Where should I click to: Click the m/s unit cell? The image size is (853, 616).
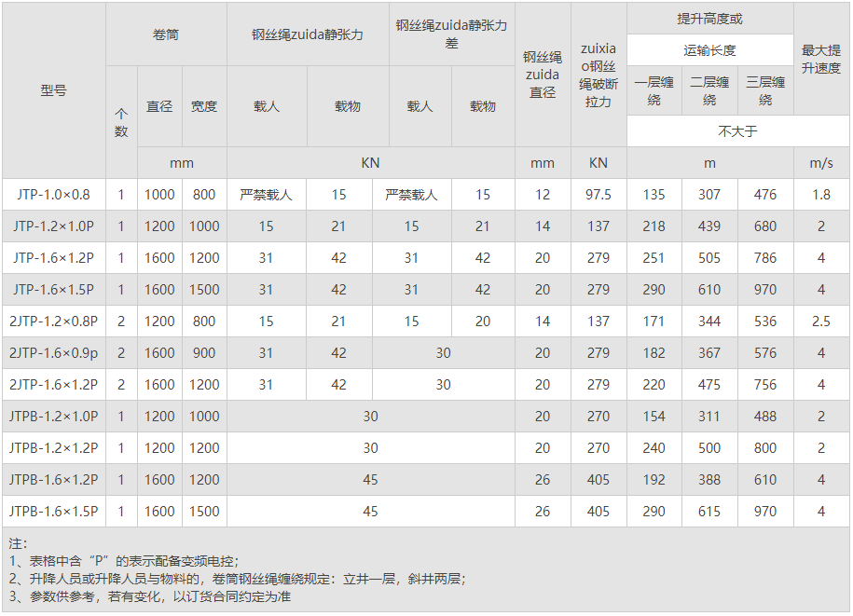821,163
